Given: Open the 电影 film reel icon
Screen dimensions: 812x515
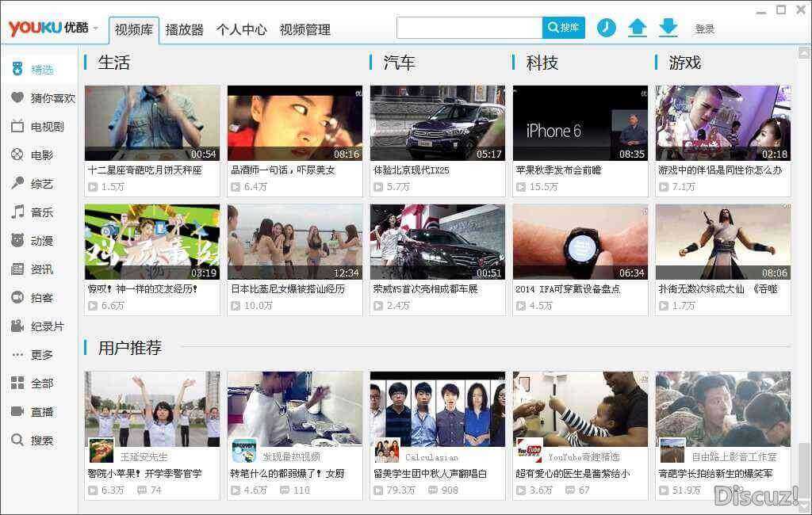Looking at the screenshot, I should tap(17, 154).
